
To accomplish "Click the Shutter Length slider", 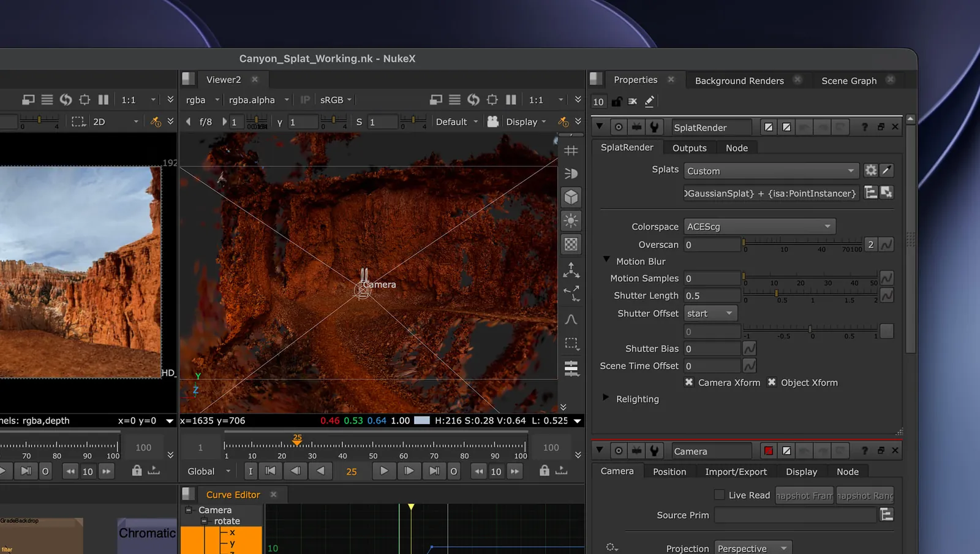I will [810, 295].
